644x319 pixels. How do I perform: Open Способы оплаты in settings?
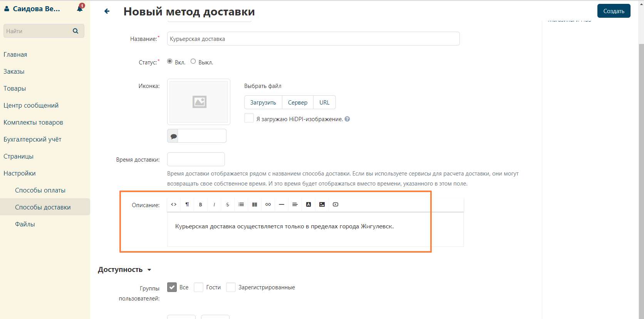coord(40,190)
